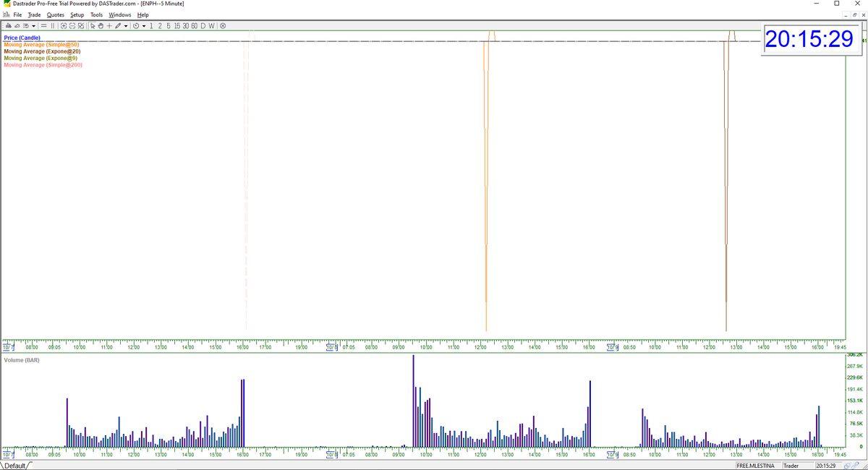Click the clock time frame icon
This screenshot has height=470, width=868.
coord(136,26)
